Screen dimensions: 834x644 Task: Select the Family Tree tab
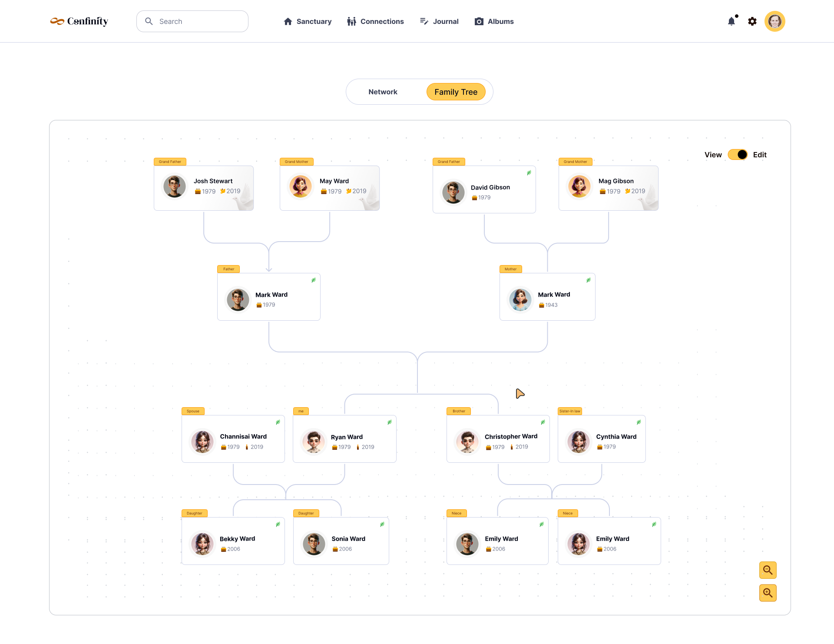456,92
